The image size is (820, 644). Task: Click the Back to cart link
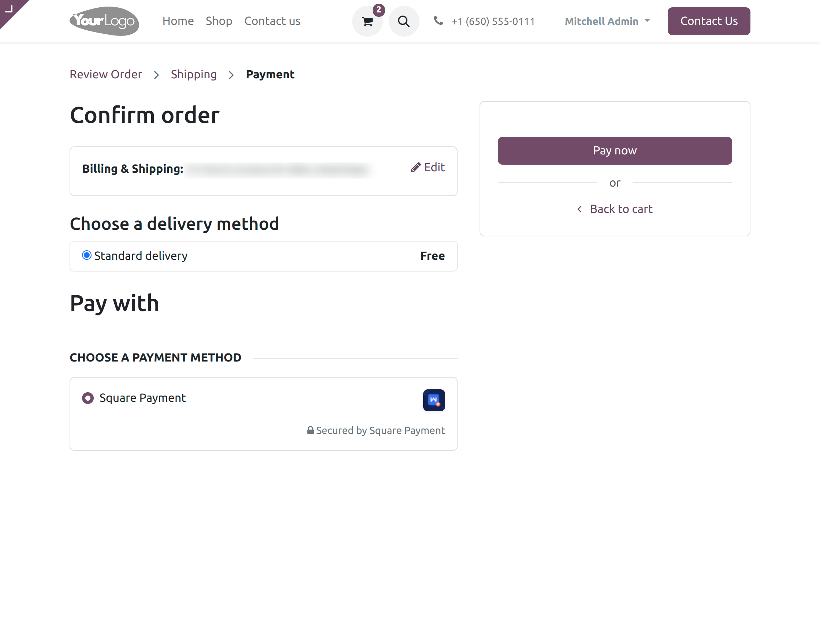coord(621,209)
